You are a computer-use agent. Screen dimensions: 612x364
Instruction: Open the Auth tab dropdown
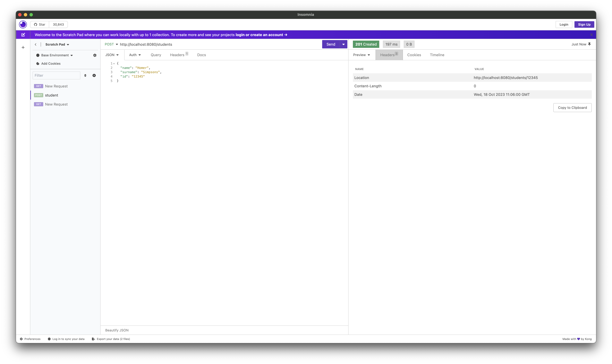click(135, 55)
